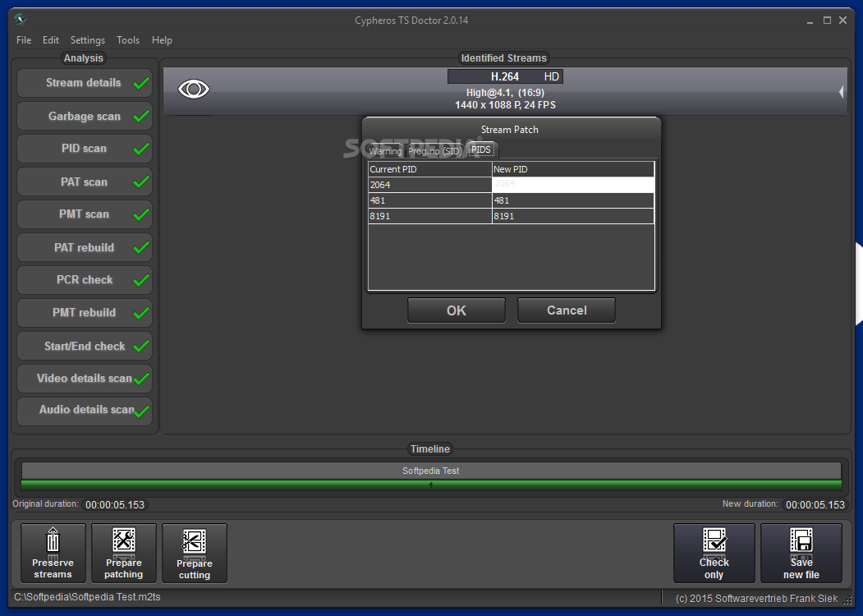Start the PID scan step
The image size is (863, 616).
coord(85,149)
